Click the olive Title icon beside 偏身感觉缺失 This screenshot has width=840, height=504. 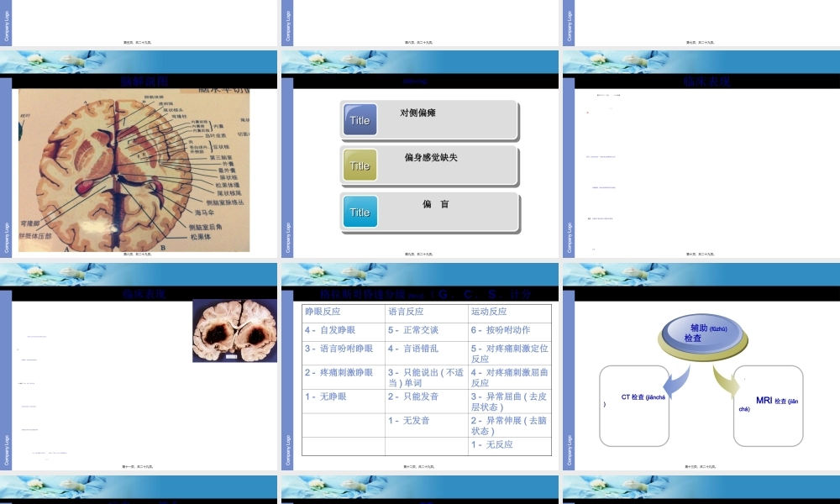[x=360, y=165]
